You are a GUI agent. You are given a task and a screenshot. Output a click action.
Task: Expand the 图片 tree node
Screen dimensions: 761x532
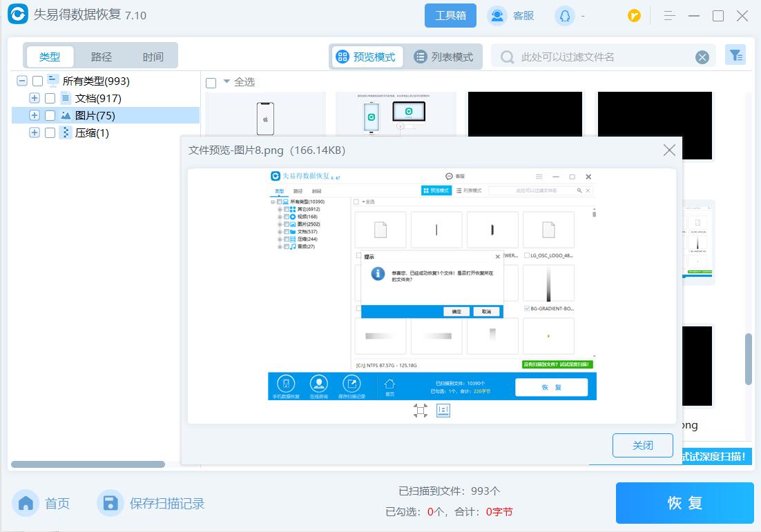(x=34, y=115)
